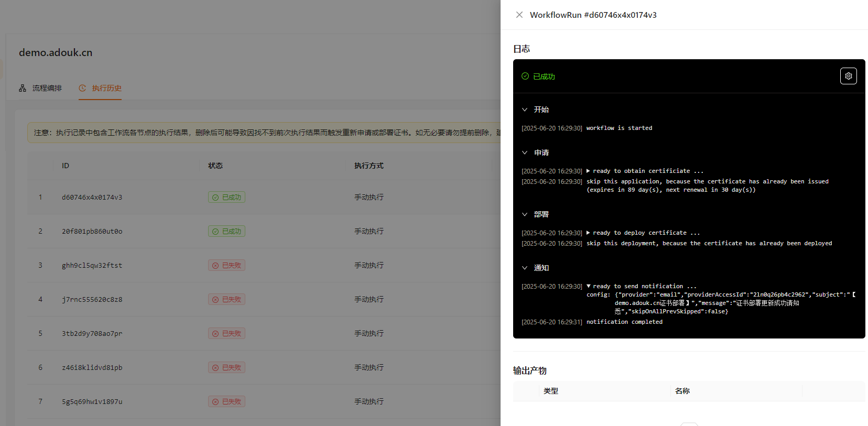Click the 已失败 status tag for j7rnc555620c8z8
Image resolution: width=868 pixels, height=426 pixels.
coord(226,300)
